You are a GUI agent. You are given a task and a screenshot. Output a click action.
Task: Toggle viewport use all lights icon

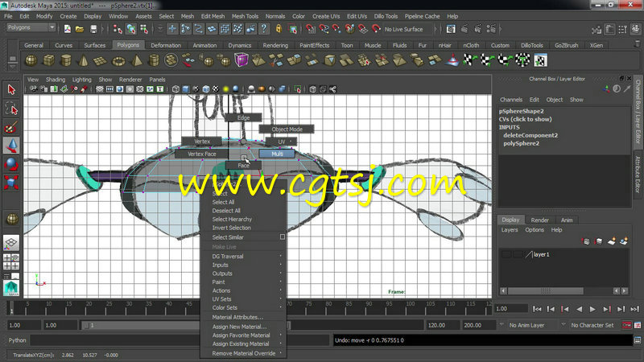tap(226, 89)
